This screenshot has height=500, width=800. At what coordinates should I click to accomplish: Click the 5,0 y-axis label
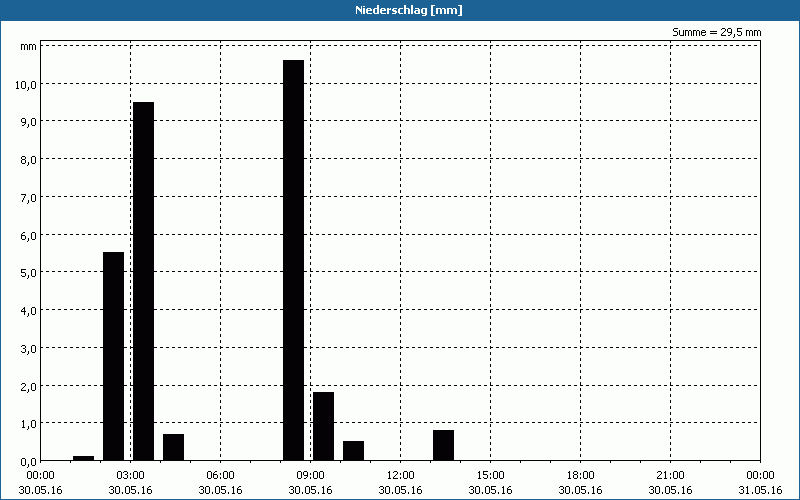[28, 272]
